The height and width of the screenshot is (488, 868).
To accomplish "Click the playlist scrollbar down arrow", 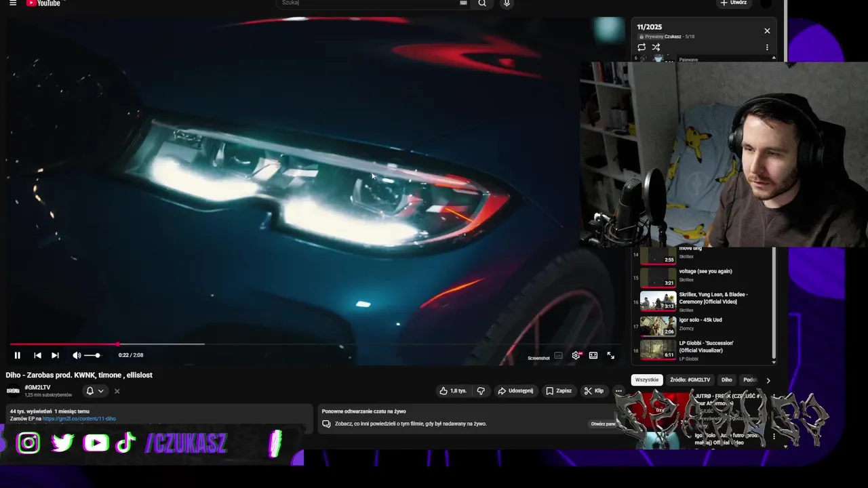I will point(774,362).
